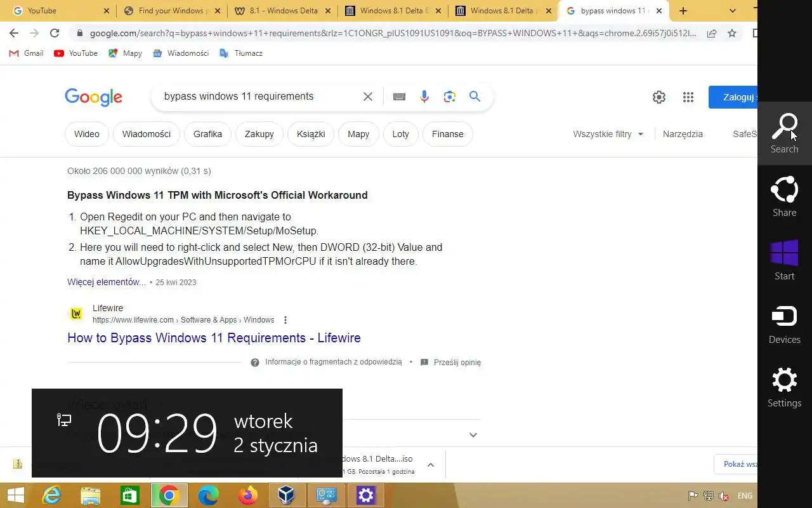Filter results by Finanse
812x508 pixels.
[x=447, y=134]
